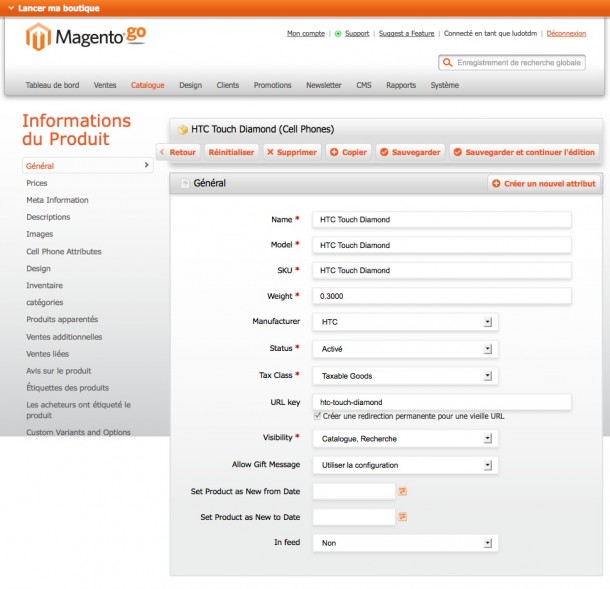Click the Retour button
The width and height of the screenshot is (610, 589).
(178, 152)
